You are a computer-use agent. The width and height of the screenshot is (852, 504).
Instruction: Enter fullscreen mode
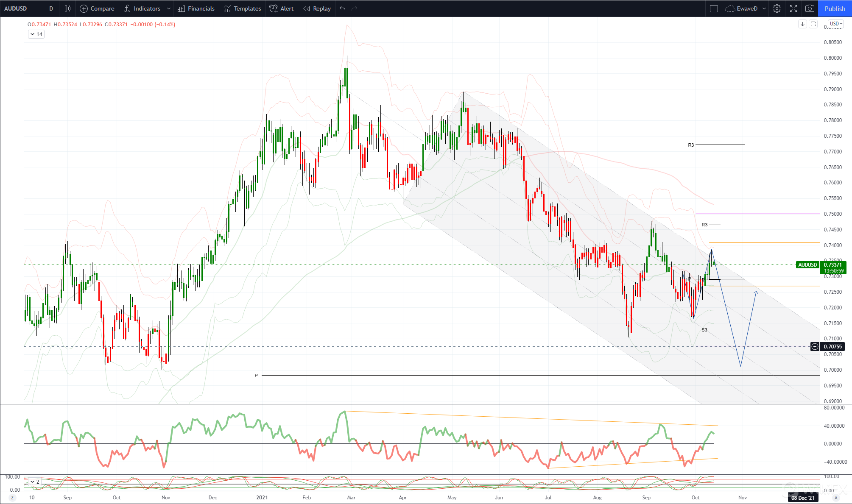pos(793,8)
